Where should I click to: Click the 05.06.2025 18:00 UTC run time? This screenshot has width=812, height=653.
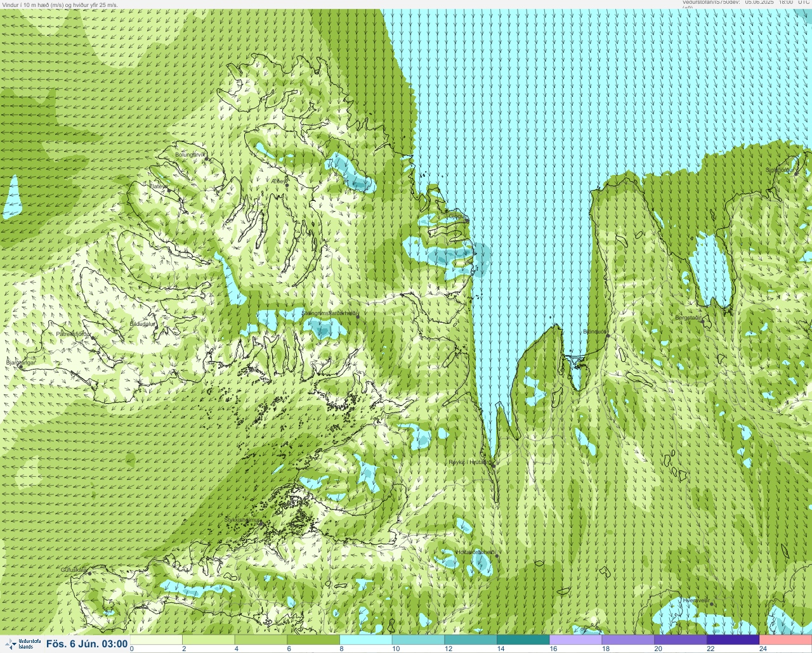coord(777,3)
